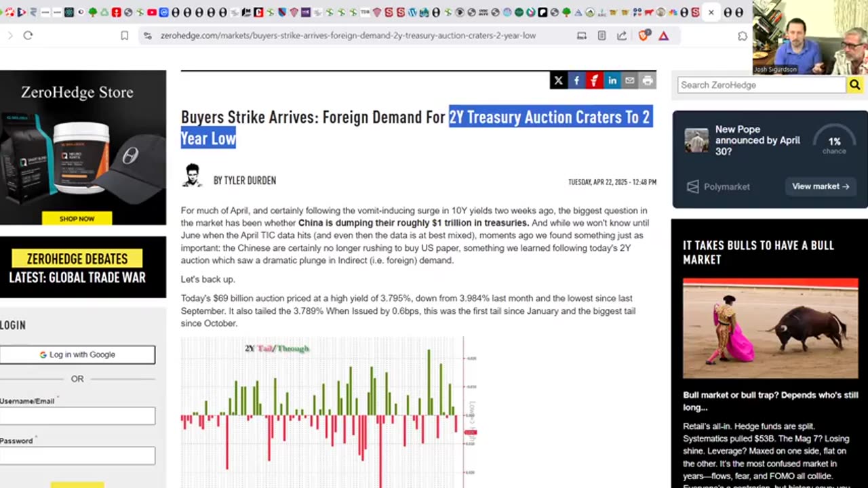Print the article via printer icon

648,81
